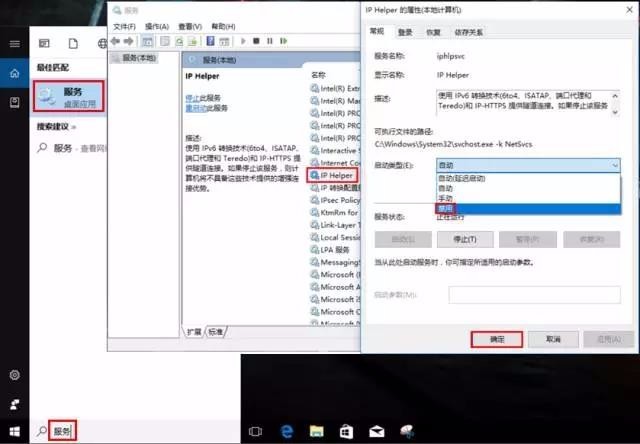Switch to the 标准 view tab
The image size is (640, 444).
216,332
